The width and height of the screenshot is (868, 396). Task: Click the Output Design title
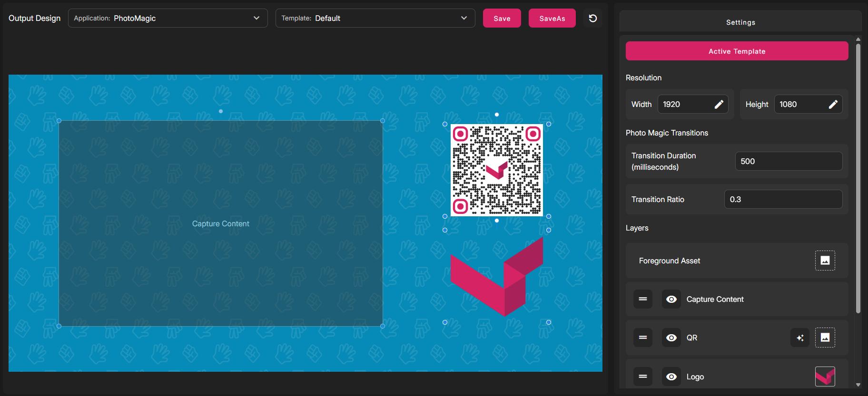pyautogui.click(x=34, y=18)
